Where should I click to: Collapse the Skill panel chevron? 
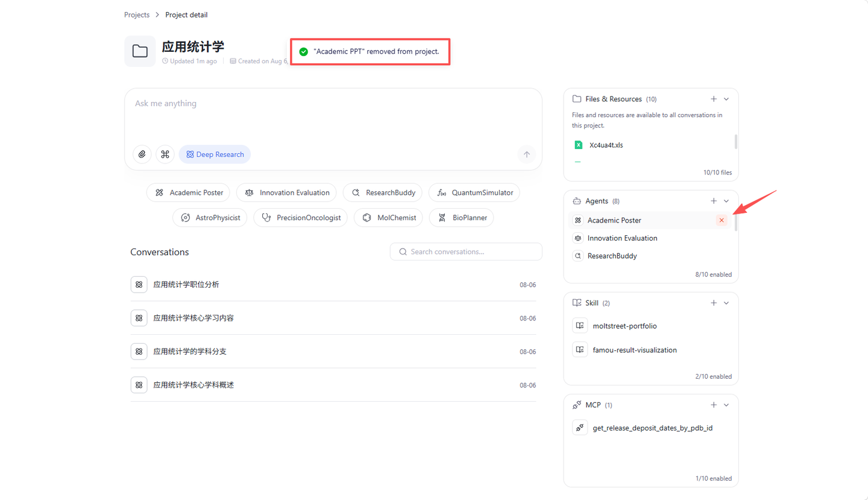[x=726, y=303]
